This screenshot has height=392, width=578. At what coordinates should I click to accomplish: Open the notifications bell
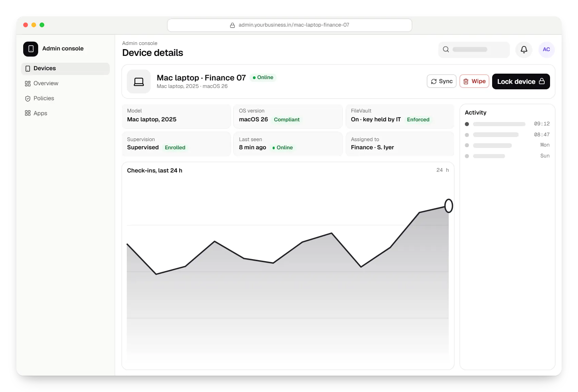[524, 50]
